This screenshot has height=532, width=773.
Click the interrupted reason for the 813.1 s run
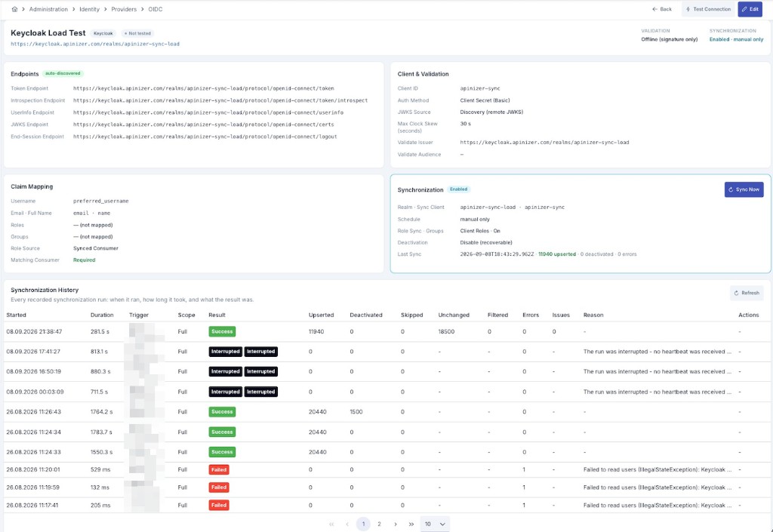(x=658, y=352)
